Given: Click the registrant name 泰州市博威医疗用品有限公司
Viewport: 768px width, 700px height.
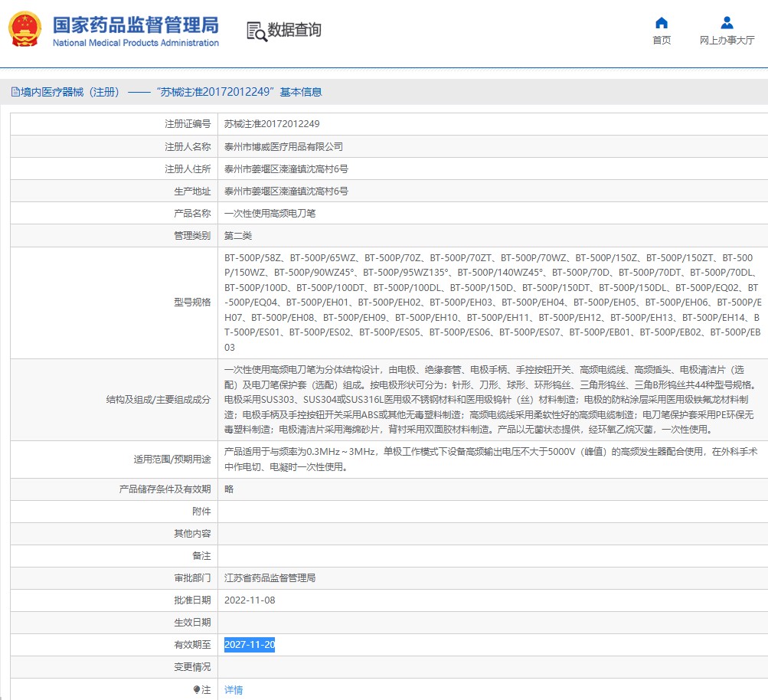Looking at the screenshot, I should point(283,146).
